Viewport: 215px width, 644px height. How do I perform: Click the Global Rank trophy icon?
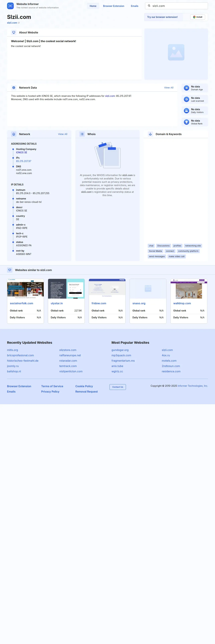187,122
